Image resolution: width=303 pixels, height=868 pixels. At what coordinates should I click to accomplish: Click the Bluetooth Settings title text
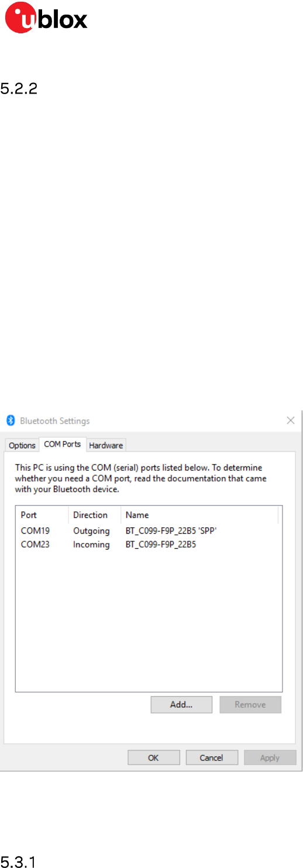click(55, 421)
